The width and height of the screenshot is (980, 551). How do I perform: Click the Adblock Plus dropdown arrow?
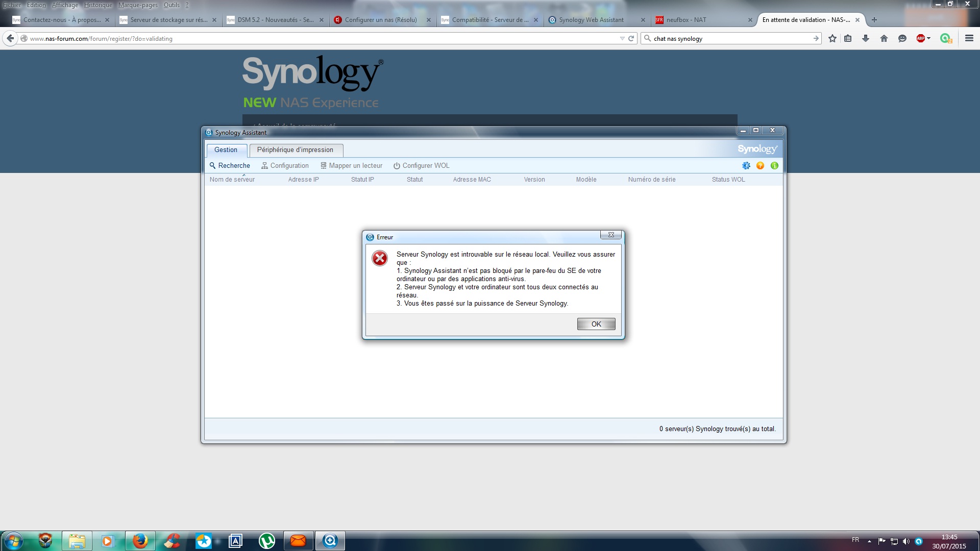coord(929,38)
